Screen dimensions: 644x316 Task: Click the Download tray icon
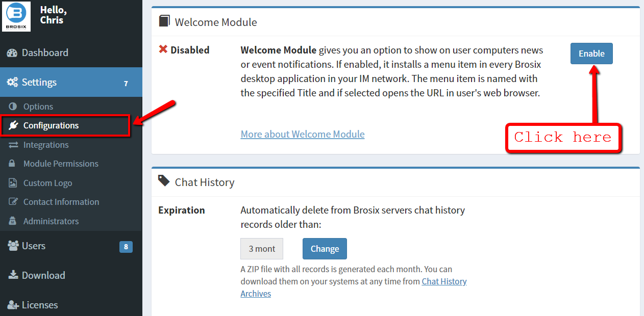coord(13,275)
